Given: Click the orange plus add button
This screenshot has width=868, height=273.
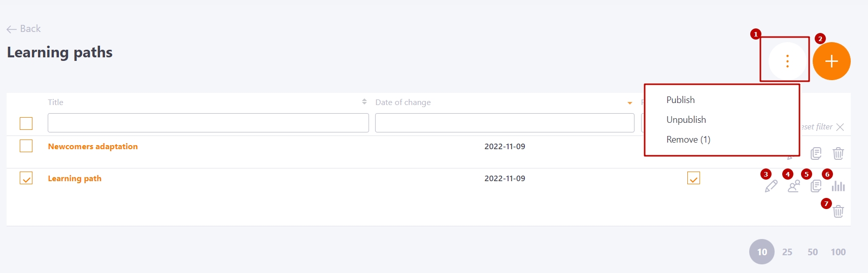Looking at the screenshot, I should [x=831, y=61].
